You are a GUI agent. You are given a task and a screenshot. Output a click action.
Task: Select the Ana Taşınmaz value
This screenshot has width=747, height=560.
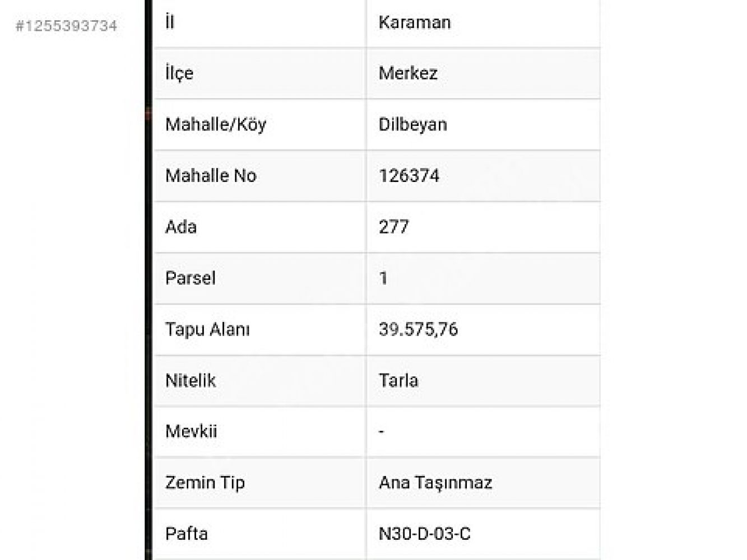click(435, 483)
